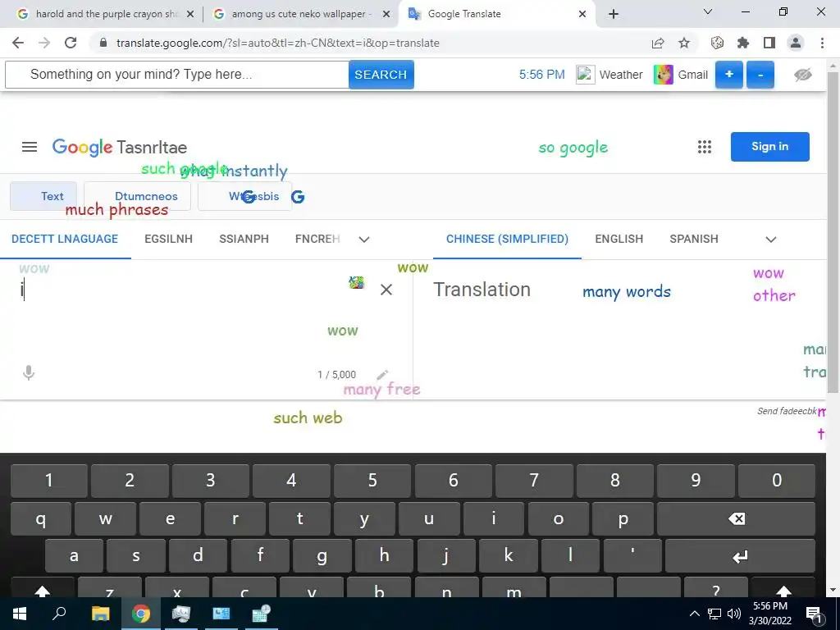The image size is (840, 630).
Task: Click the pencil handwriting icon
Action: pos(382,374)
